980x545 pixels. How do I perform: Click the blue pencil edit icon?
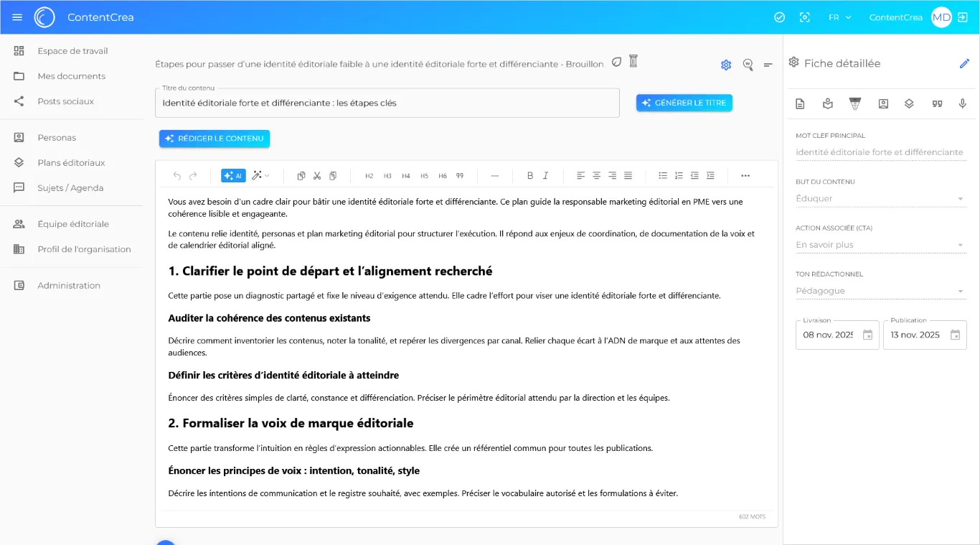(964, 64)
